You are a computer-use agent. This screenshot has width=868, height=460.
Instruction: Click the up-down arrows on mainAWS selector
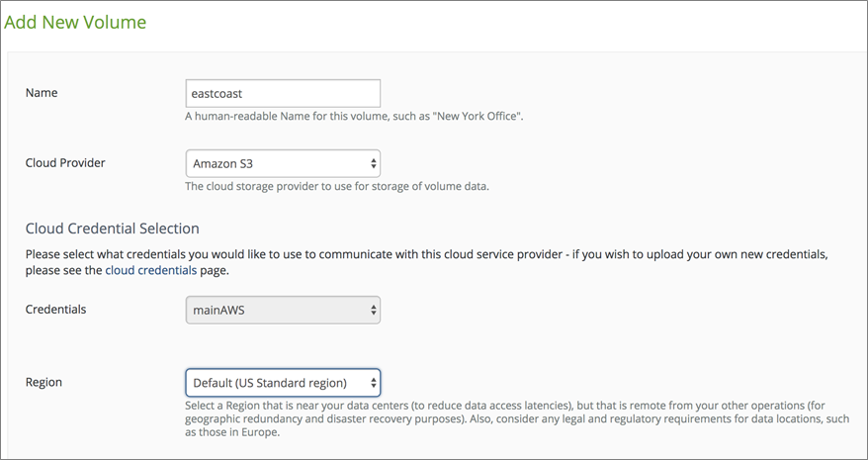click(373, 310)
